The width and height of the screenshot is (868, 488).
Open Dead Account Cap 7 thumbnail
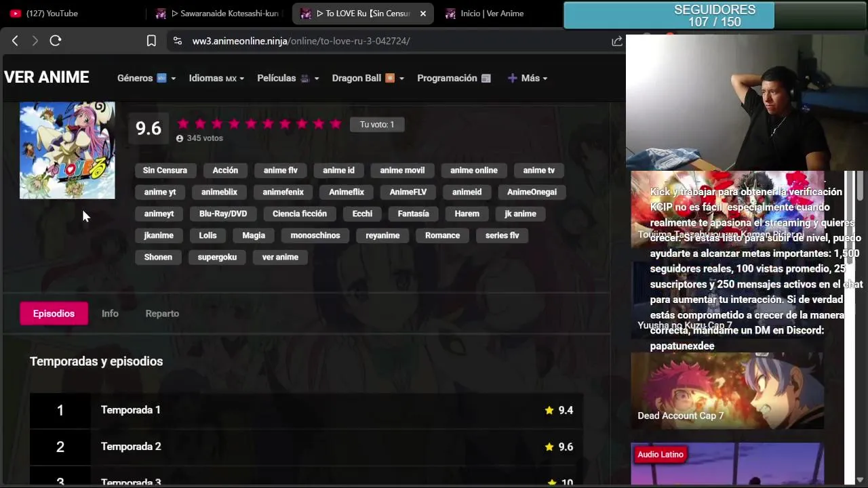(x=727, y=390)
